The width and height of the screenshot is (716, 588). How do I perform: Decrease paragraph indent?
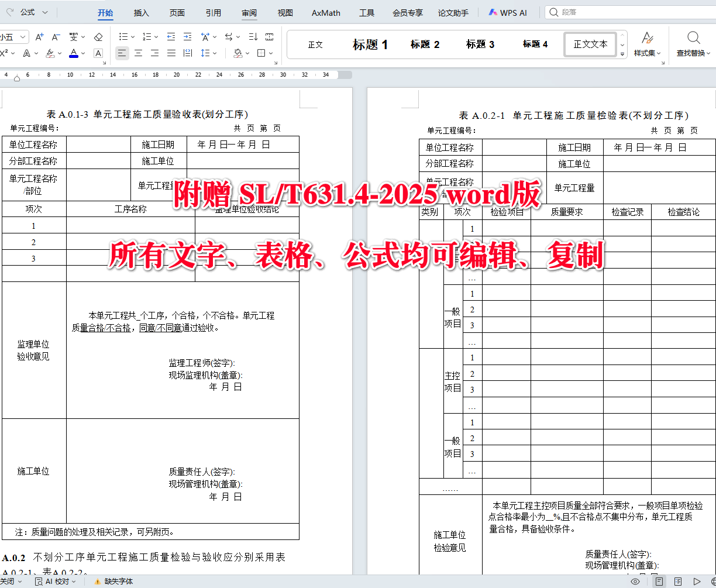click(x=171, y=37)
